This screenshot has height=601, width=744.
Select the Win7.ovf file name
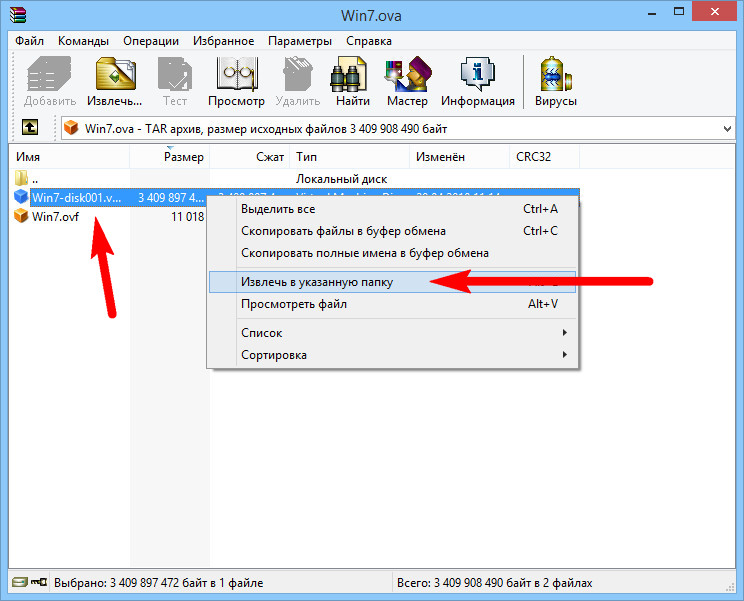pos(55,217)
